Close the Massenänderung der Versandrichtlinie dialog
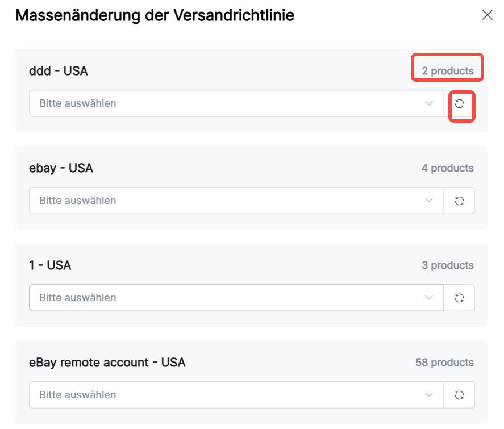The height and width of the screenshot is (429, 504). click(x=487, y=15)
